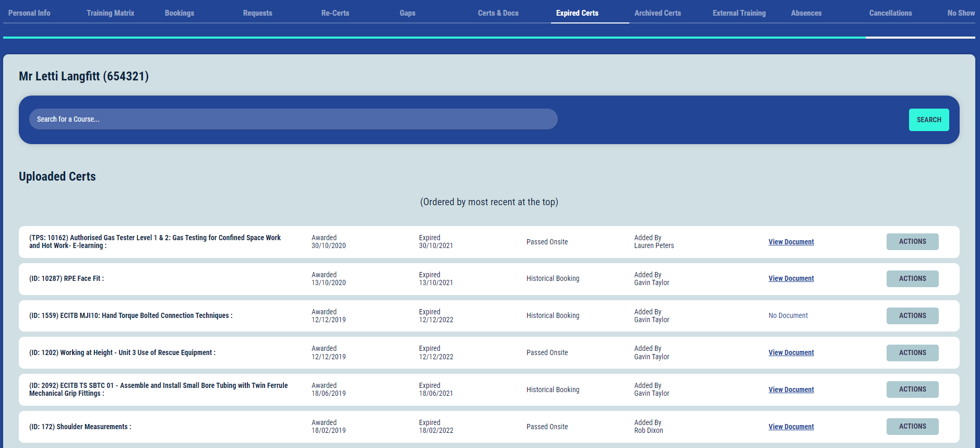Image resolution: width=980 pixels, height=448 pixels.
Task: View Document for Shoulder Measurements
Action: tap(791, 427)
